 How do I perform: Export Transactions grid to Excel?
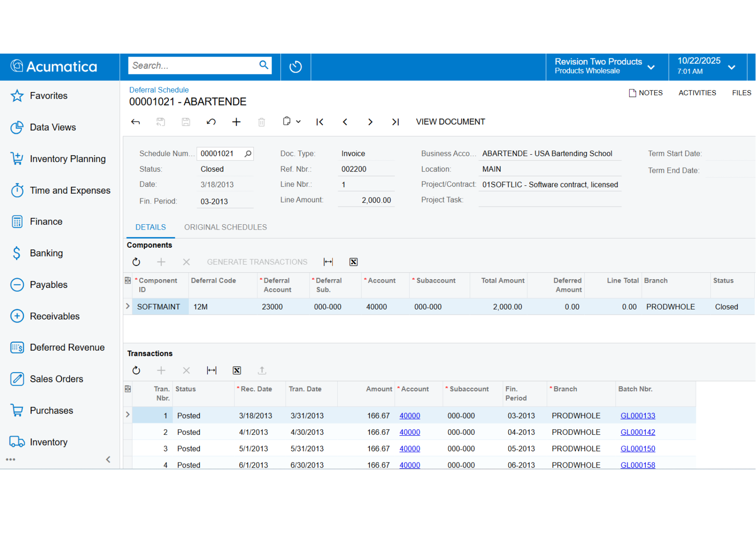click(x=237, y=370)
